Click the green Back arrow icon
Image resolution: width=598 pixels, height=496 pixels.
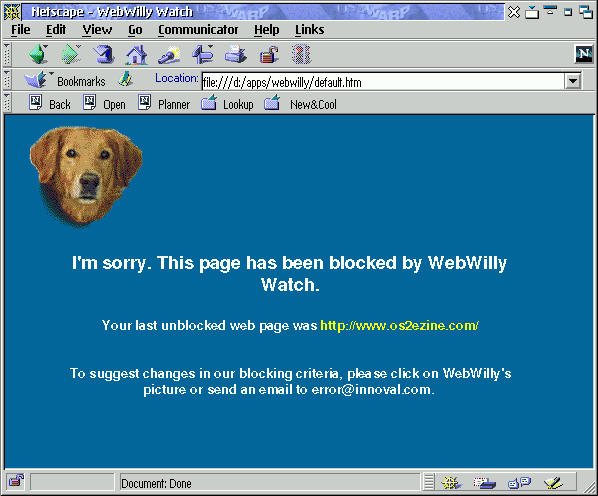click(38, 54)
